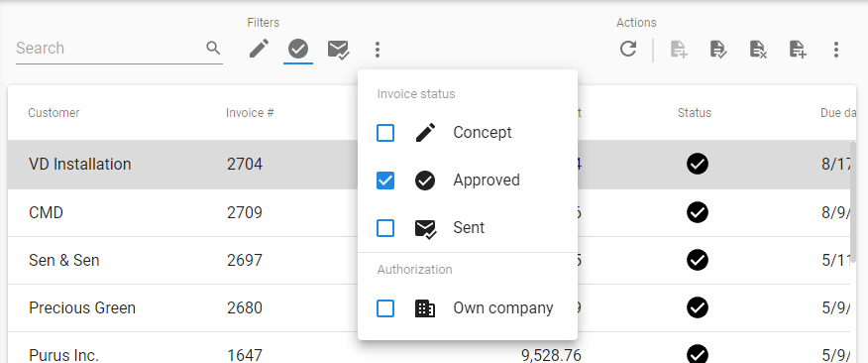Sort by the Status column header
This screenshot has height=363, width=868.
[695, 113]
